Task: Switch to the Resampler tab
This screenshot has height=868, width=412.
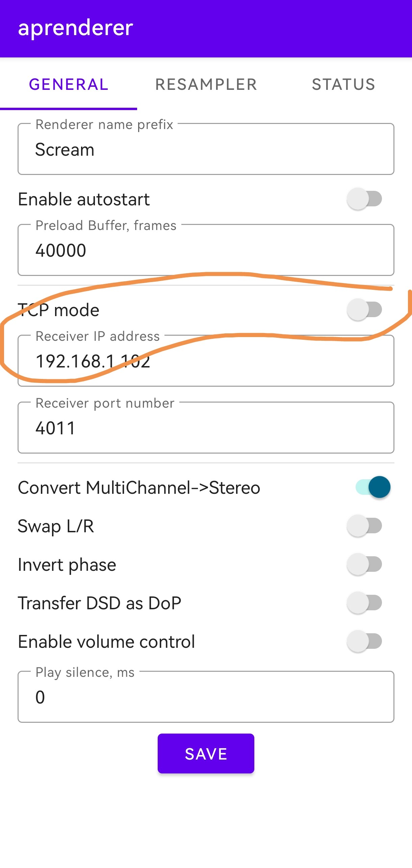Action: 206,84
